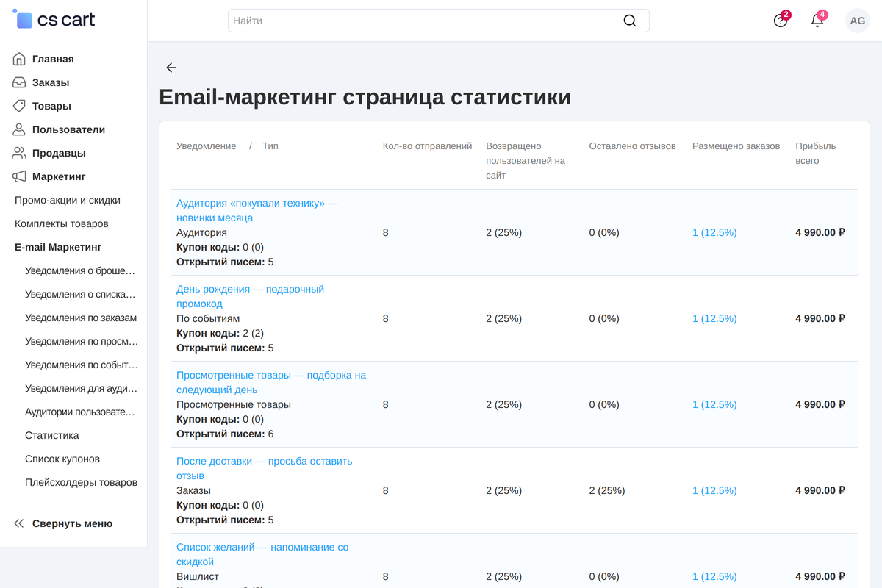Open the help question-mark icon
Viewport: 882px width, 588px height.
(x=781, y=21)
